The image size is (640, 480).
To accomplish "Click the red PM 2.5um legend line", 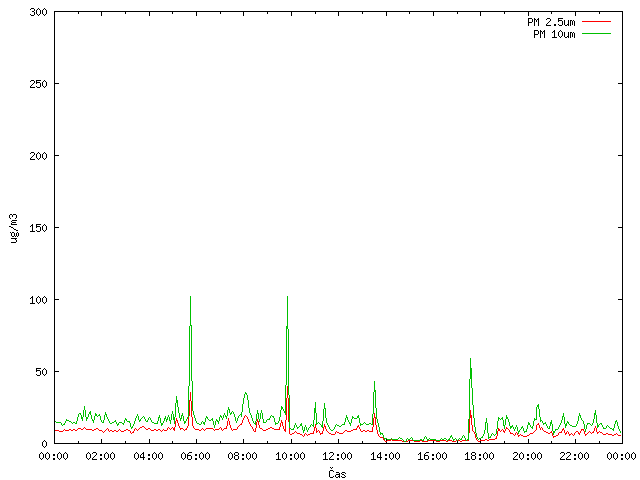I will click(596, 22).
